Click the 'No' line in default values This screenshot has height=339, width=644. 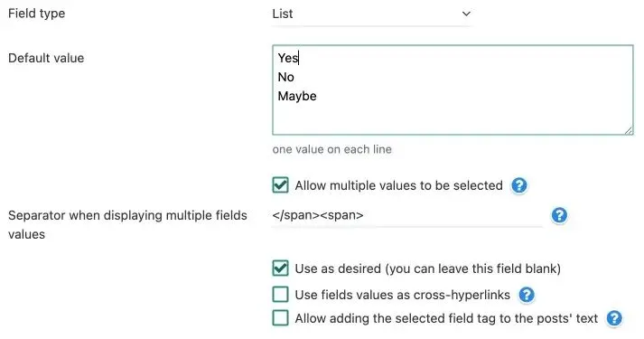285,77
